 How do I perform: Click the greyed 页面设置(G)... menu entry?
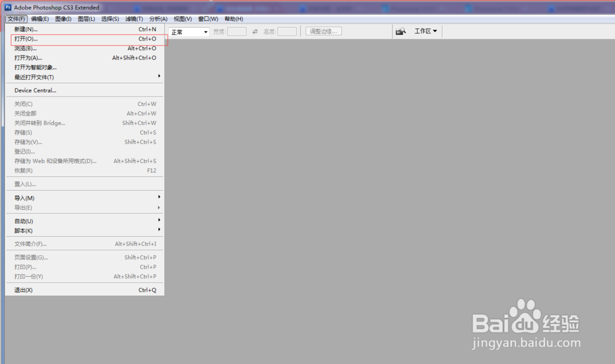85,257
